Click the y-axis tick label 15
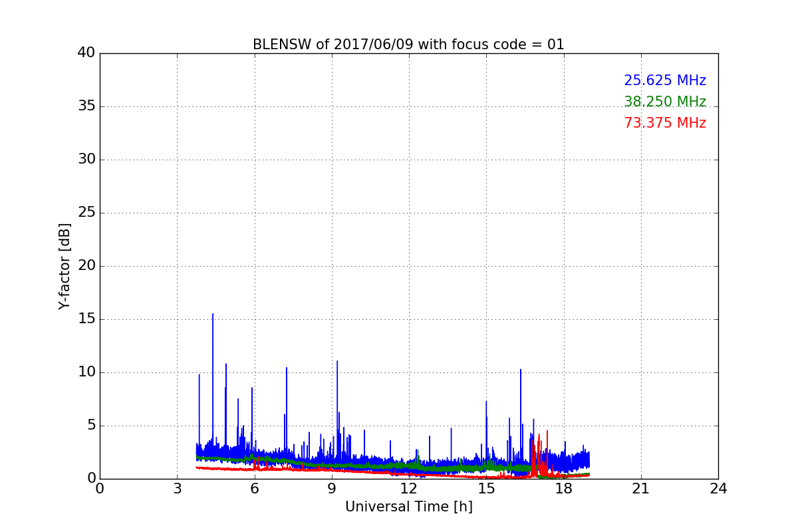Screen dimensions: 798x532 tap(86, 319)
